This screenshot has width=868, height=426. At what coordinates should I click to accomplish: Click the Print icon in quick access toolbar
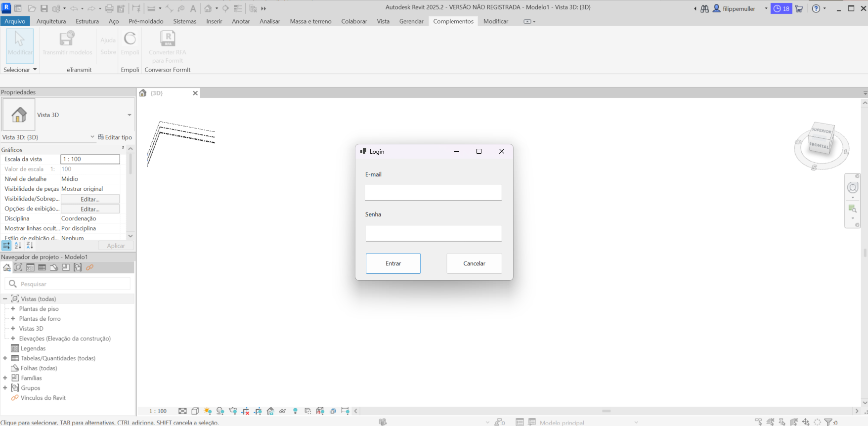tap(109, 8)
